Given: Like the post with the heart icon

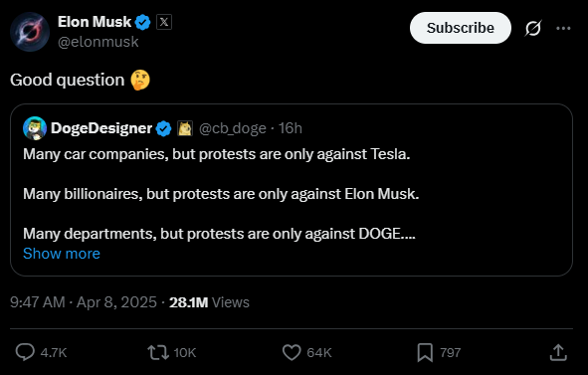Looking at the screenshot, I should pyautogui.click(x=292, y=352).
